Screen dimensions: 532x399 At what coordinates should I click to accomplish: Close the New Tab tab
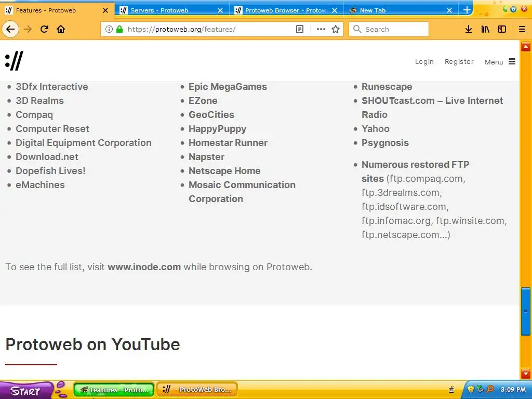(449, 10)
